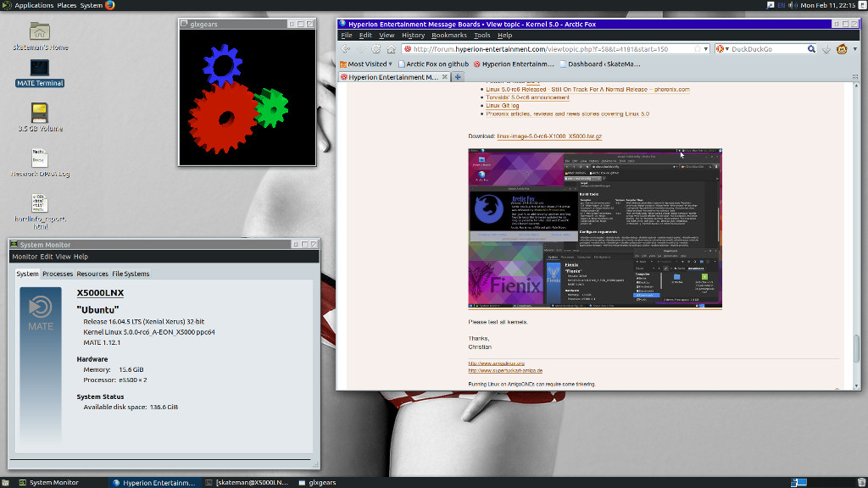The height and width of the screenshot is (488, 868).
Task: Launch Firefox from the top panel
Action: pos(109,5)
